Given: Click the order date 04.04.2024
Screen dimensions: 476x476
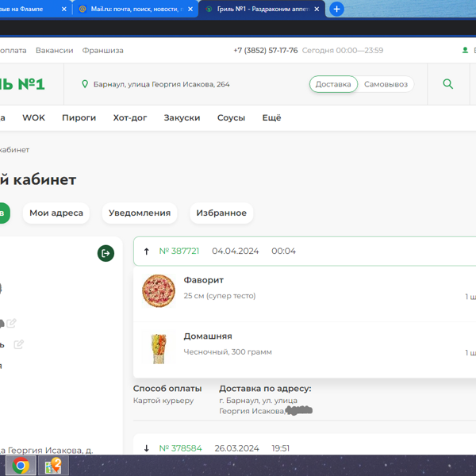Looking at the screenshot, I should 236,251.
